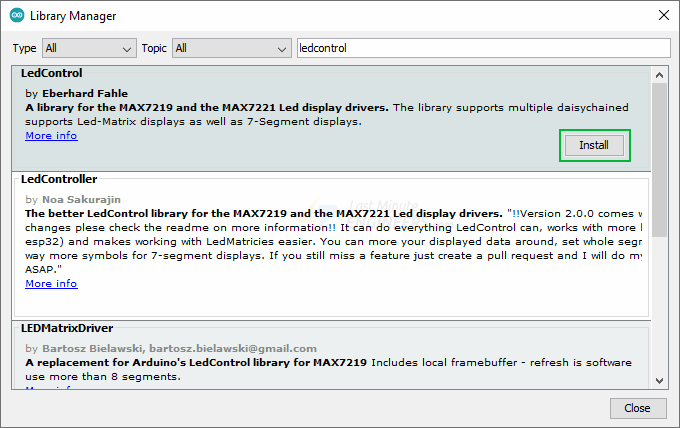The image size is (680, 428).
Task: Click 'A library for the MAX7219' description
Action: tap(207, 108)
